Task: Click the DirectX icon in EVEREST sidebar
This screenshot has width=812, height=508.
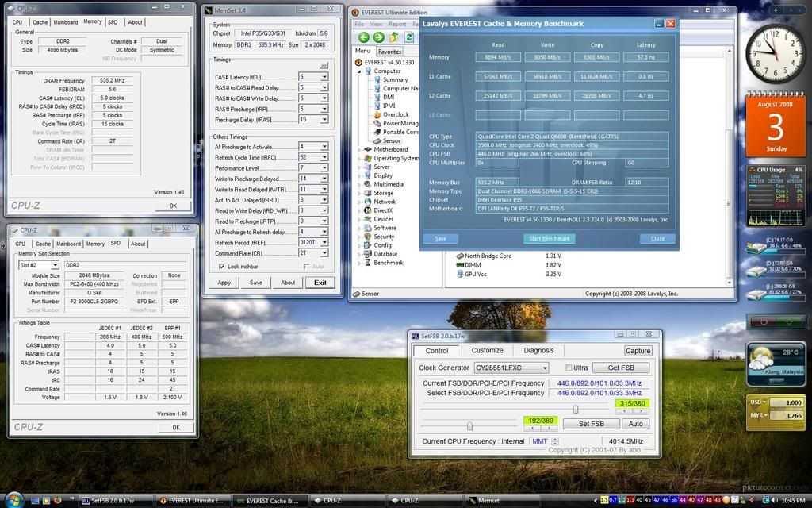Action: (380, 210)
